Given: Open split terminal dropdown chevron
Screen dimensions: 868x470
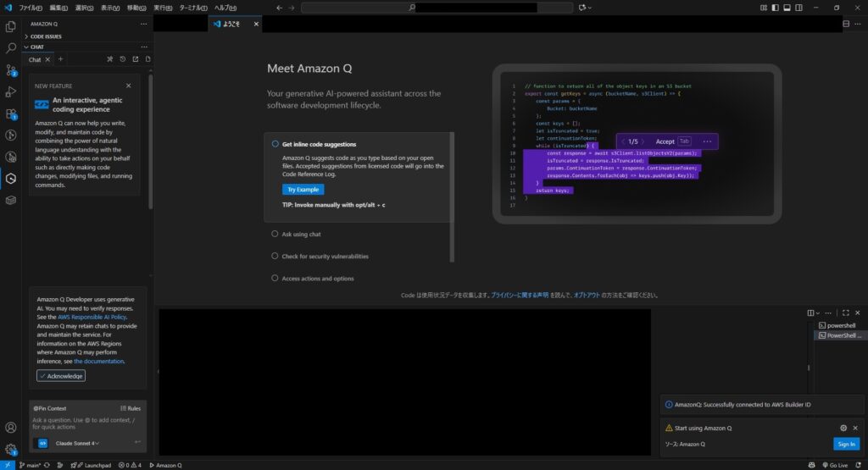Looking at the screenshot, I should 818,313.
